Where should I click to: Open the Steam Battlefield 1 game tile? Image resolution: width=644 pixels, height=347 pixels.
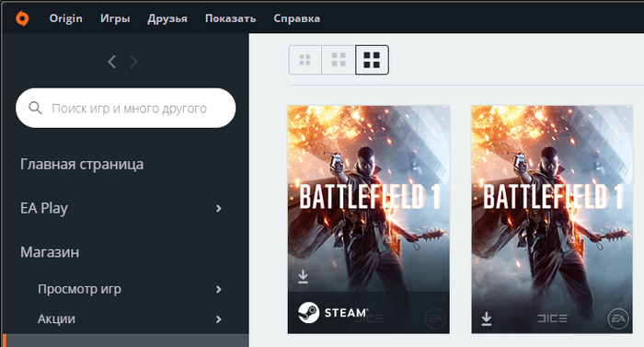368,220
